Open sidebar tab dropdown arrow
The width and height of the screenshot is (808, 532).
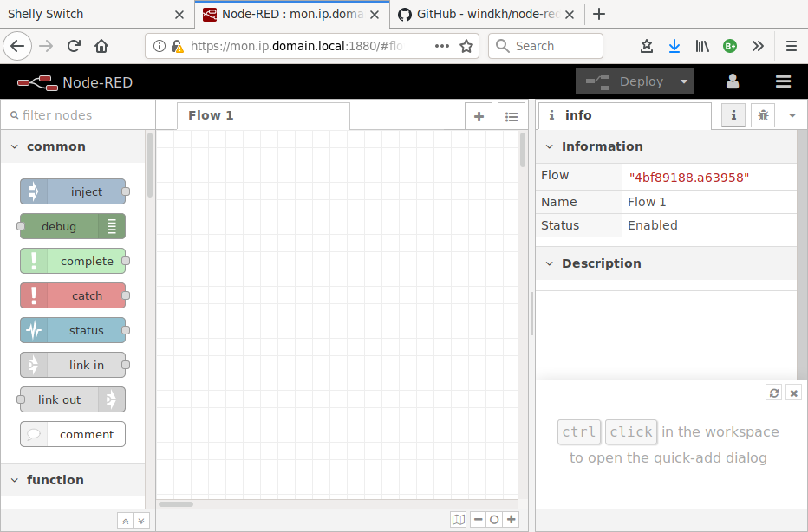[x=792, y=115]
